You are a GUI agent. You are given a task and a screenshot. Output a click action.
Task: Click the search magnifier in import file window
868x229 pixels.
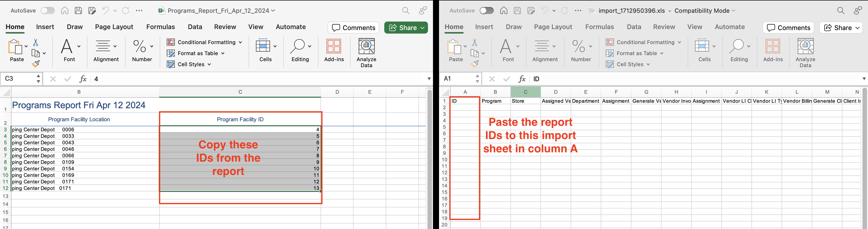point(841,11)
